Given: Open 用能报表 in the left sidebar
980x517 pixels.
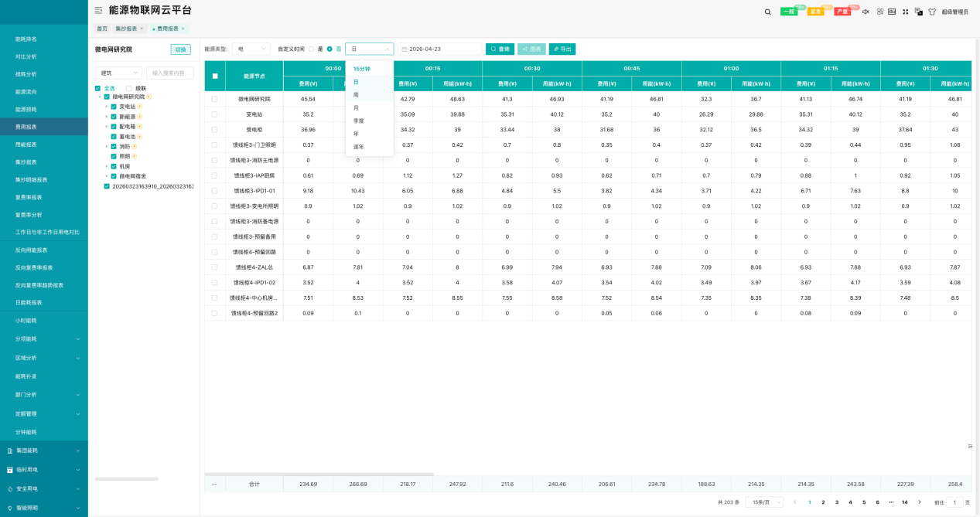Looking at the screenshot, I should coord(26,145).
